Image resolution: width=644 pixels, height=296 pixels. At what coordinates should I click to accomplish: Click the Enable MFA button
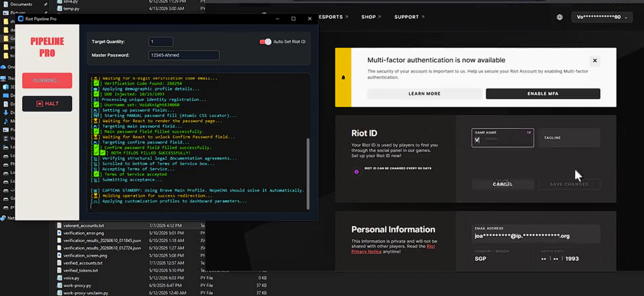pyautogui.click(x=543, y=93)
